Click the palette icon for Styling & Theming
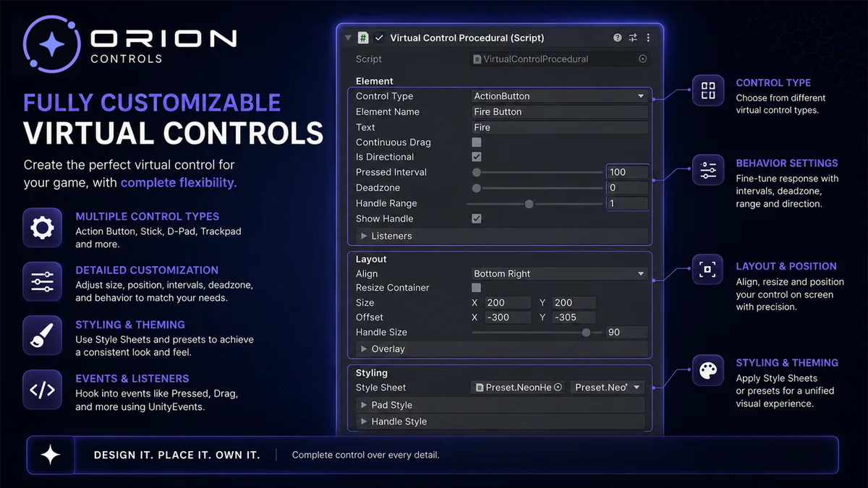 [x=708, y=371]
